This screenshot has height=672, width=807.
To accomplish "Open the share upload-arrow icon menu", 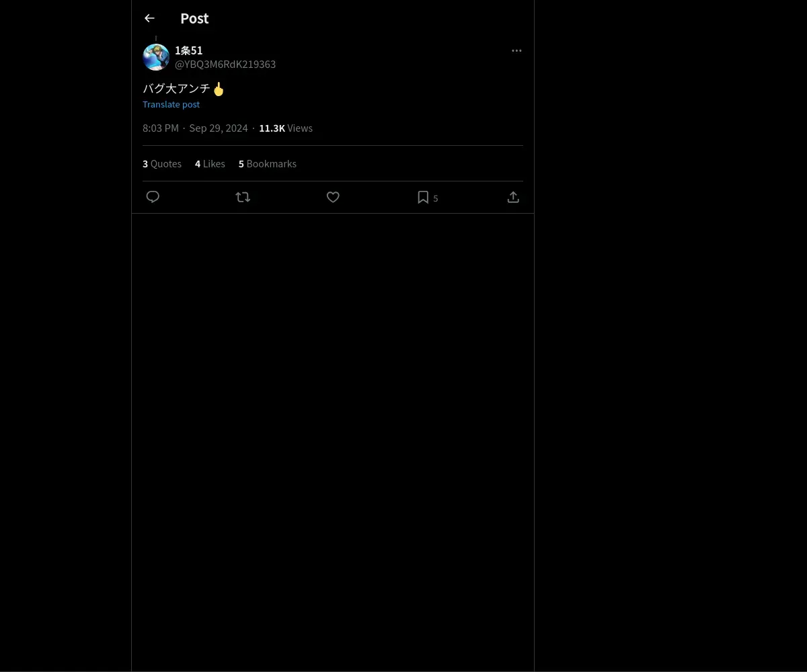I will [x=513, y=197].
